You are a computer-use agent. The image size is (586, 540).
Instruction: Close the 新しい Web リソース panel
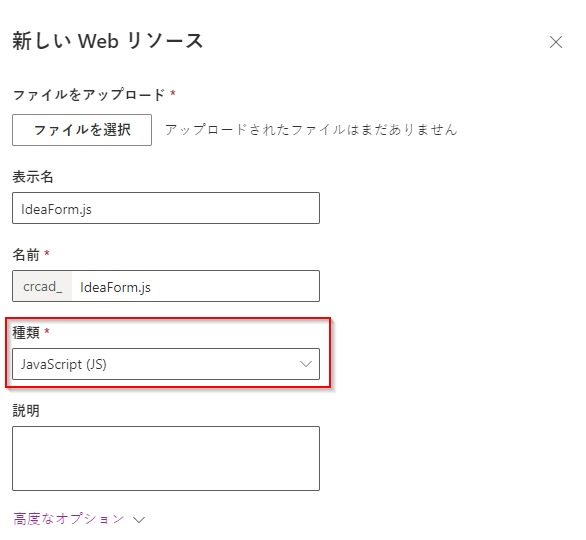pyautogui.click(x=556, y=42)
